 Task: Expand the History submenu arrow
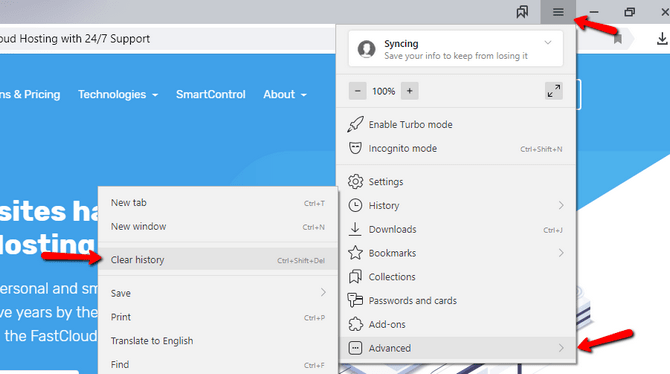[561, 206]
